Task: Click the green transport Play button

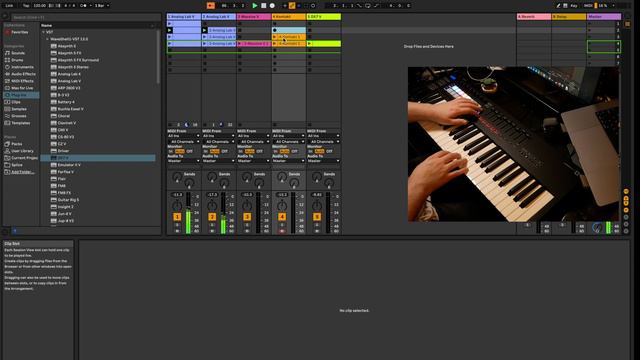Action: coord(255,6)
